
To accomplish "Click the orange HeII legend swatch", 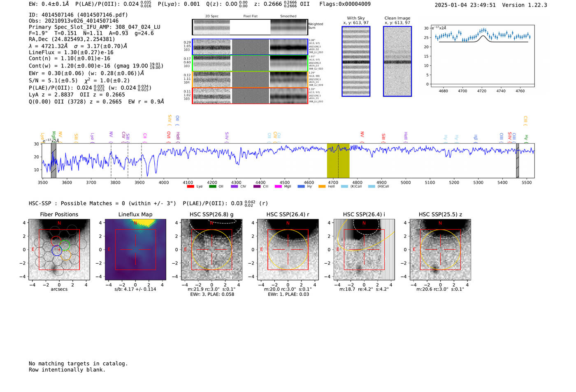I will [x=322, y=187].
